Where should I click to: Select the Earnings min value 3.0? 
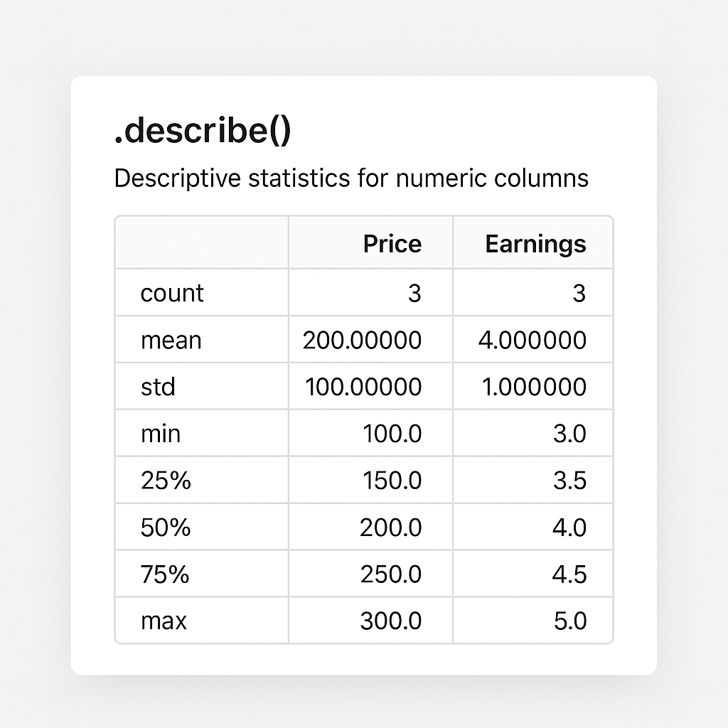(569, 433)
